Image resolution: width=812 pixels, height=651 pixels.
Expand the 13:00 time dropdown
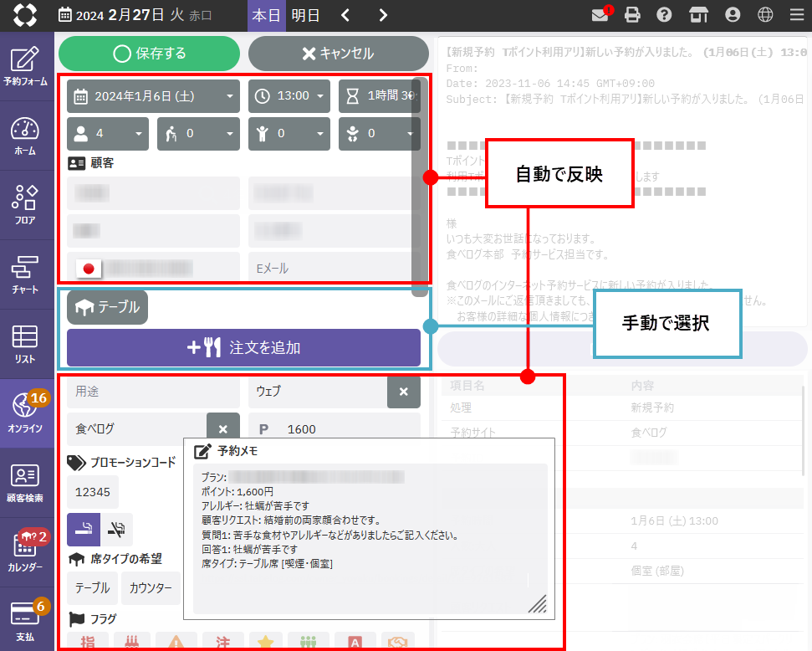pos(289,96)
